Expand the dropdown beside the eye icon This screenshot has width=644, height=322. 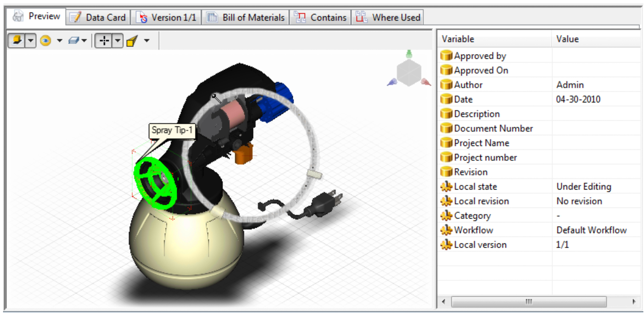tap(59, 41)
